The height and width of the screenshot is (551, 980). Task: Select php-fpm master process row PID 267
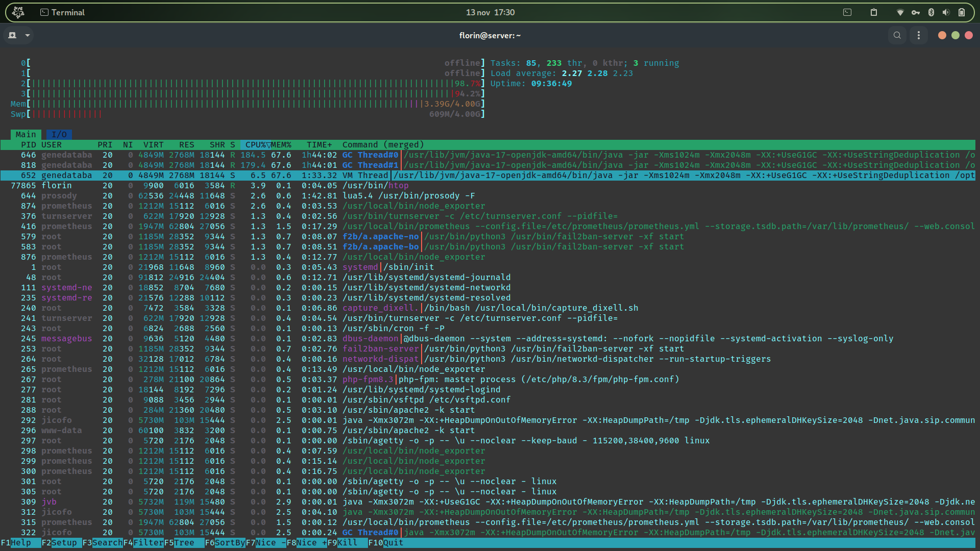click(x=488, y=380)
